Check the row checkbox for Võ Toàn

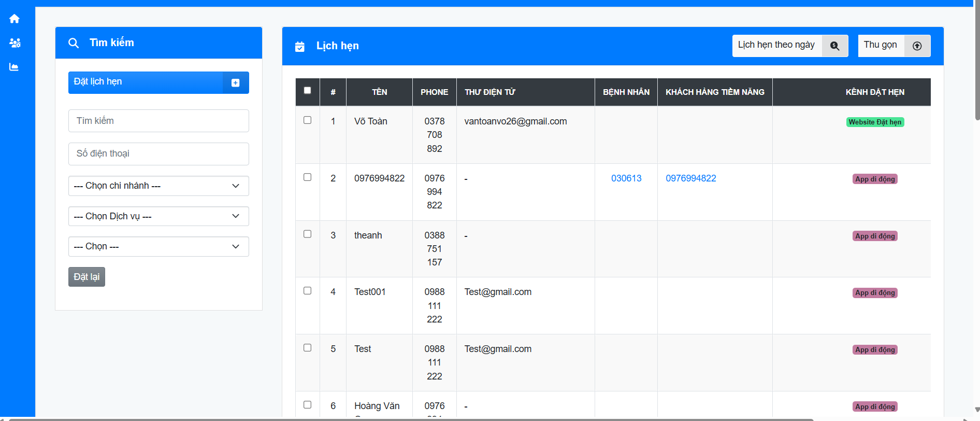(x=307, y=120)
